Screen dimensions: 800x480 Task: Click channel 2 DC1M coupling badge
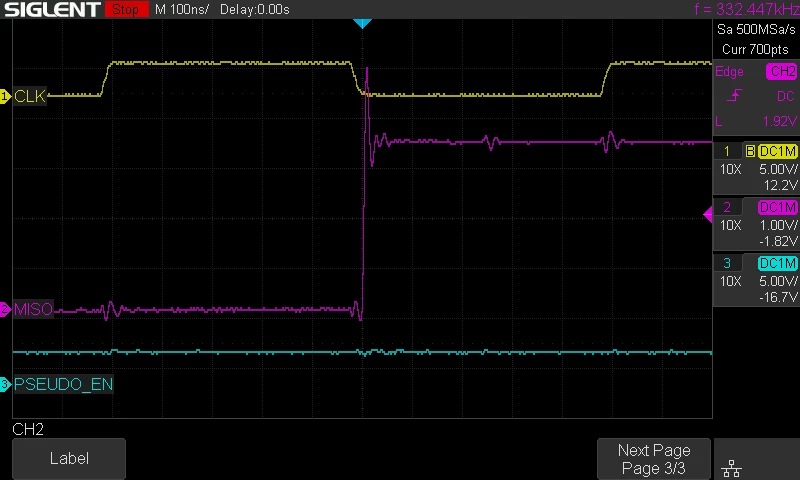(x=777, y=207)
